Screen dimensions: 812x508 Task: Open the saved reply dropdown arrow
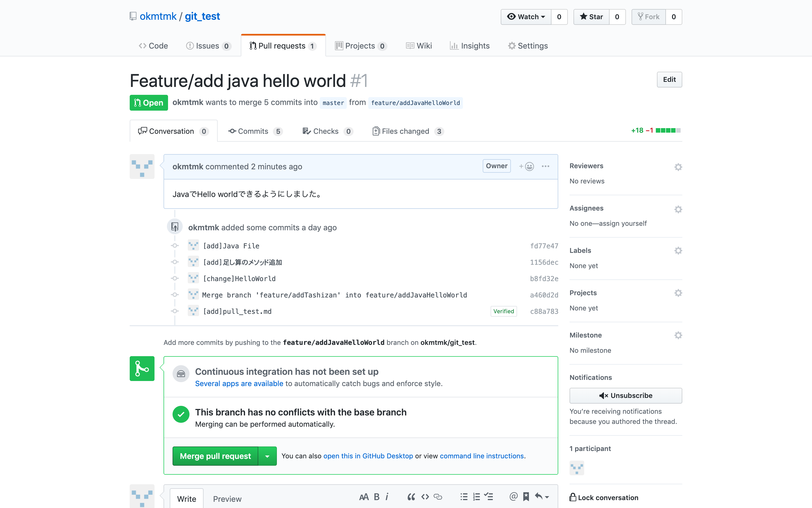tap(542, 497)
